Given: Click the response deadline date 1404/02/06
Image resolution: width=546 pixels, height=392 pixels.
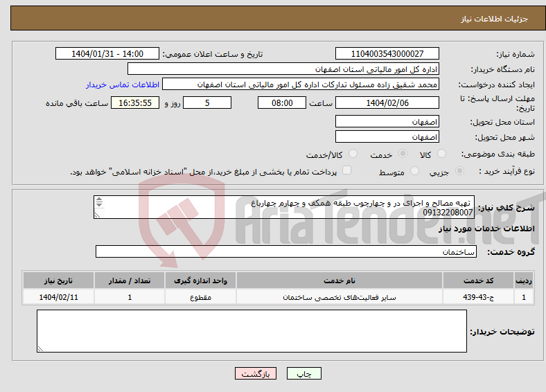Looking at the screenshot, I should [387, 103].
